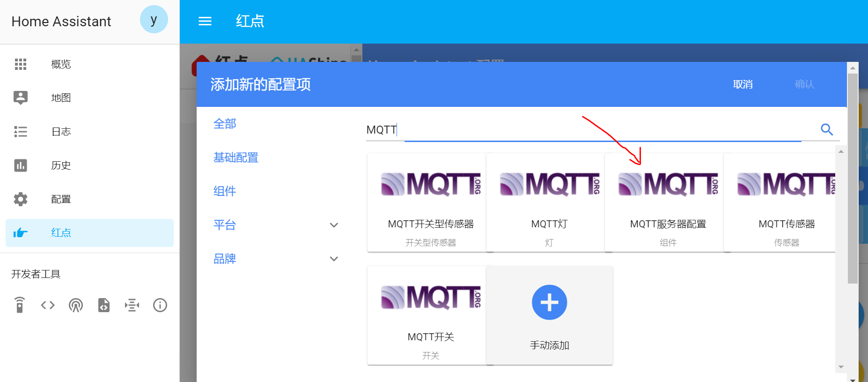Image resolution: width=868 pixels, height=382 pixels.
Task: Click the user avatar 'y'
Action: point(154,20)
